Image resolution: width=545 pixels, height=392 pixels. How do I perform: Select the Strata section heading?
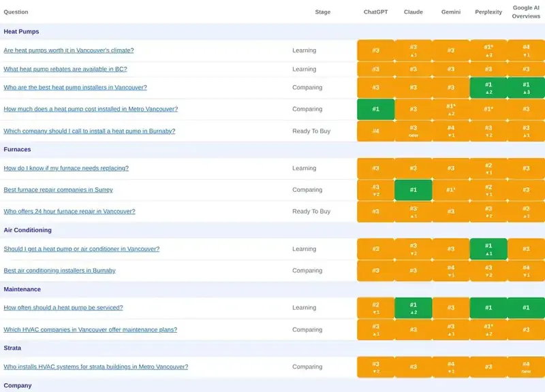(12, 348)
